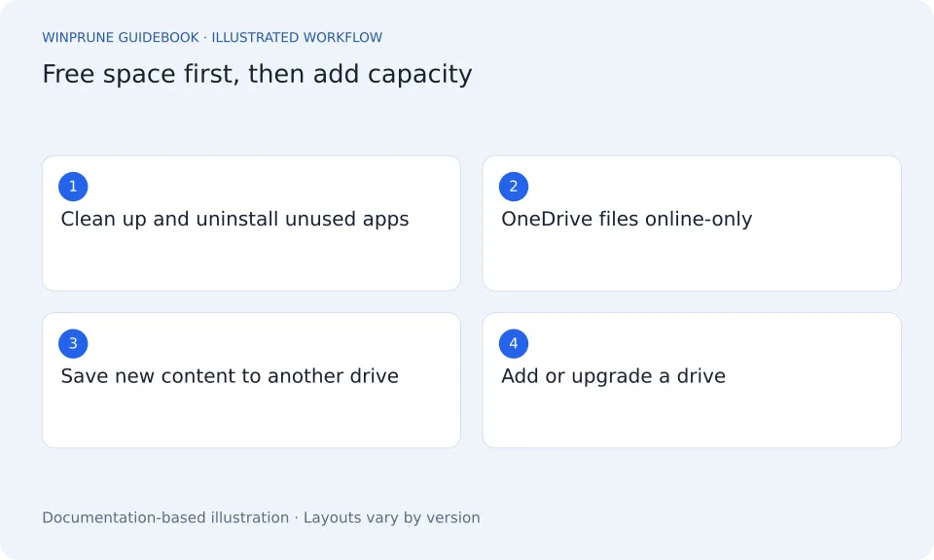Image resolution: width=934 pixels, height=560 pixels.
Task: Click the 'Documentation-based illustration' footer note
Action: [165, 518]
